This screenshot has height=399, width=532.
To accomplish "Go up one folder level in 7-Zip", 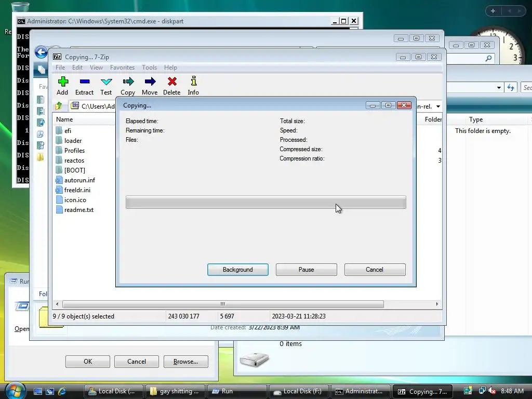I will pos(59,106).
